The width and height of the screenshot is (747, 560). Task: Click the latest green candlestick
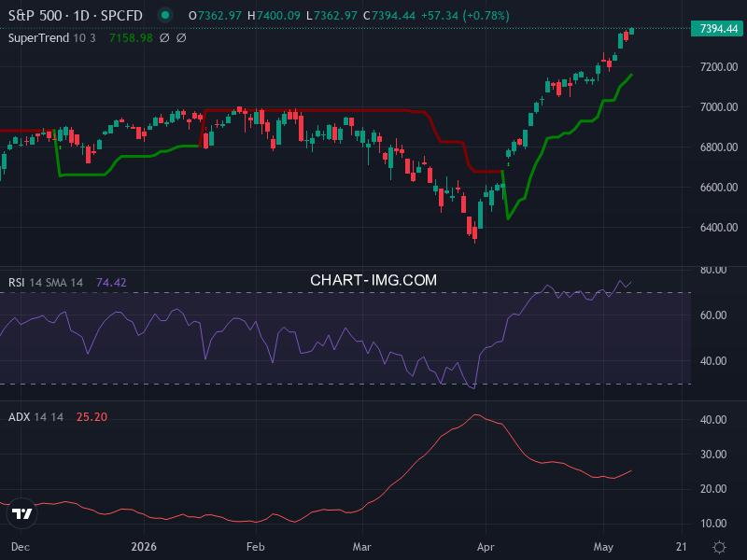632,32
